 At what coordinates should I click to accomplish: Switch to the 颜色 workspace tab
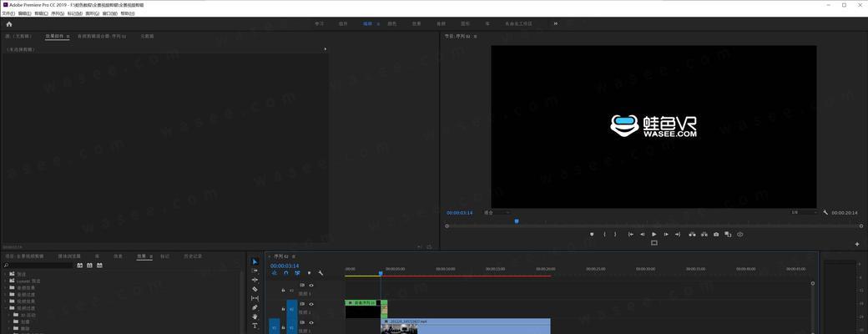[391, 24]
